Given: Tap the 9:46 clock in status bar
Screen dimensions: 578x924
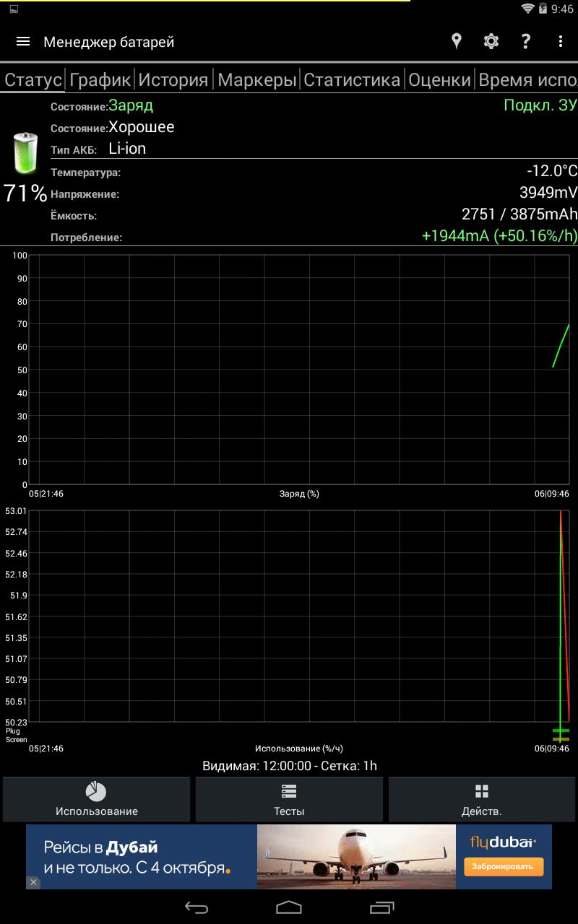Looking at the screenshot, I should click(x=562, y=9).
